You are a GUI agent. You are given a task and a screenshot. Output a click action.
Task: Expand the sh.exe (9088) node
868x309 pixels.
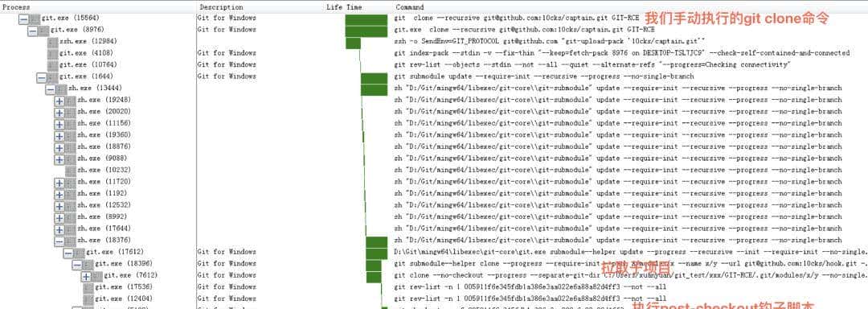[x=59, y=159]
